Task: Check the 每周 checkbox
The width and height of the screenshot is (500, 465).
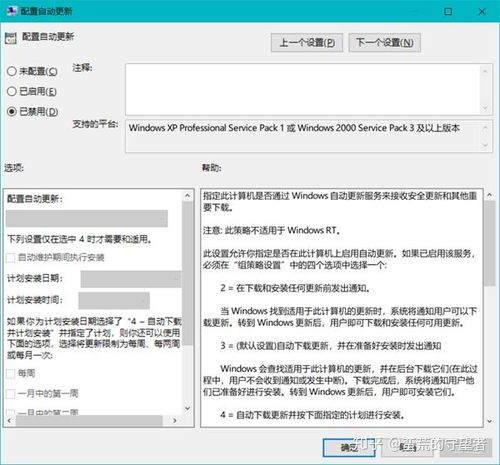Action: pyautogui.click(x=11, y=373)
